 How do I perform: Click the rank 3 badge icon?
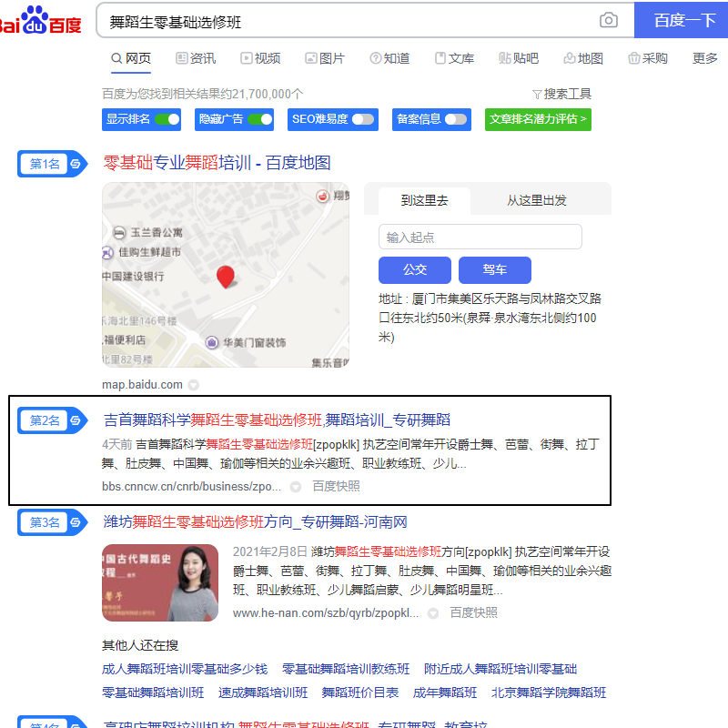[52, 522]
